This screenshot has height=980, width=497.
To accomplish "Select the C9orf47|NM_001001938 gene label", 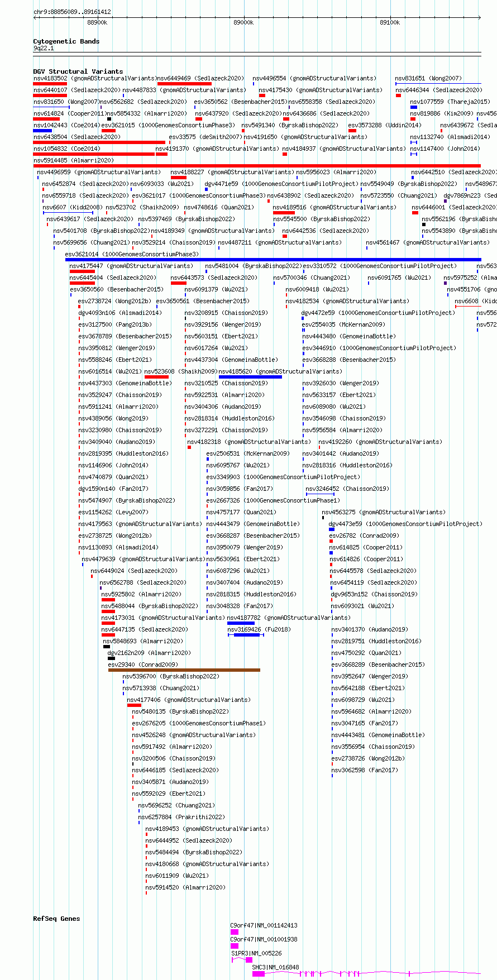I will click(264, 939).
